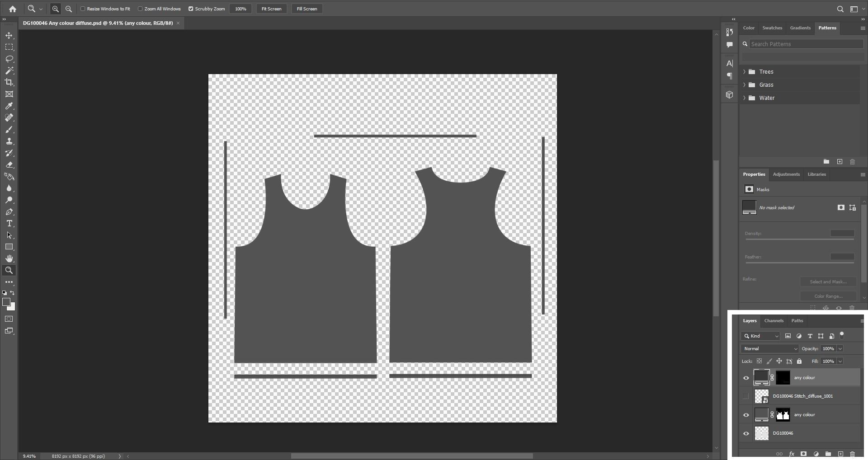
Task: Click the Fit Screen button
Action: click(271, 9)
